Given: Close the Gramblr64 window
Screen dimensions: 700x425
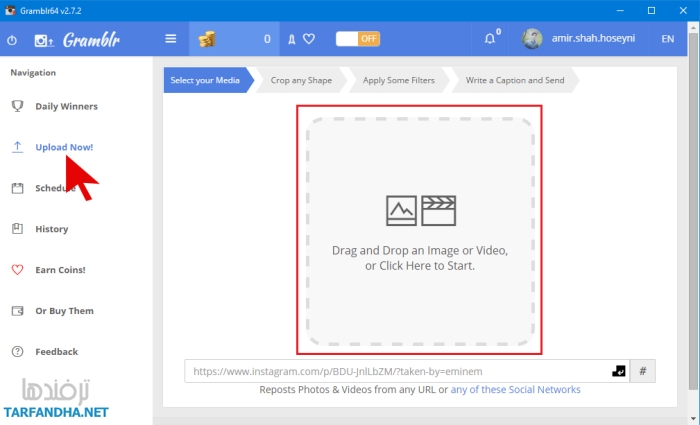Looking at the screenshot, I should pos(683,11).
